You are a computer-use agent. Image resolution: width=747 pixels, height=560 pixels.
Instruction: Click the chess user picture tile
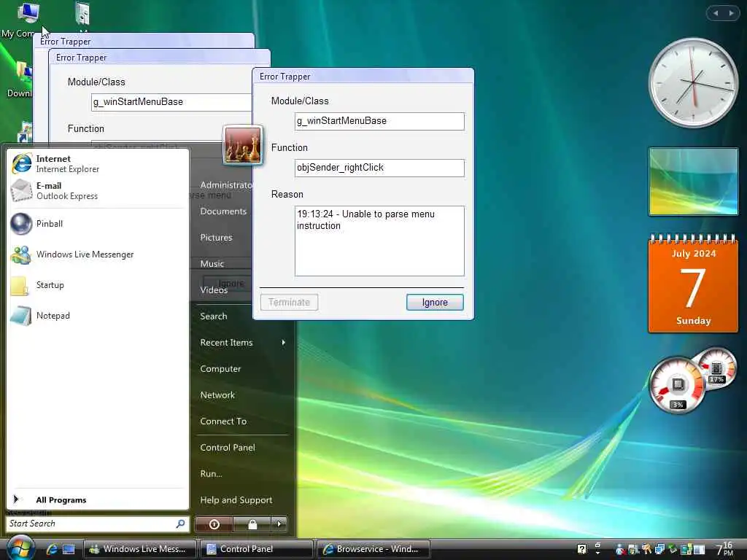[x=242, y=145]
